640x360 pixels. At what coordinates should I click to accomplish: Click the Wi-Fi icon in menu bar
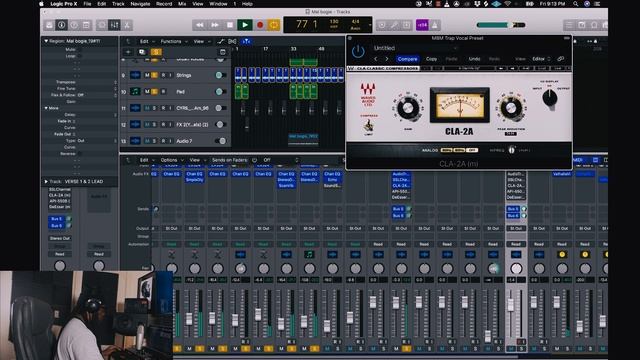(507, 4)
